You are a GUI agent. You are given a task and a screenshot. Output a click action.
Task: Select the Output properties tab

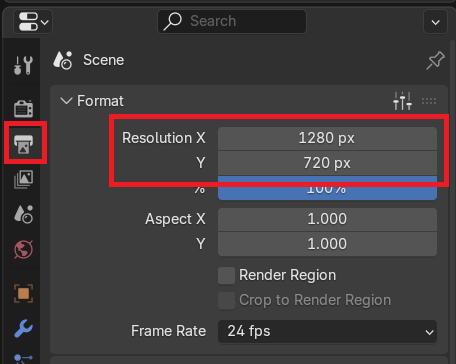(x=23, y=144)
